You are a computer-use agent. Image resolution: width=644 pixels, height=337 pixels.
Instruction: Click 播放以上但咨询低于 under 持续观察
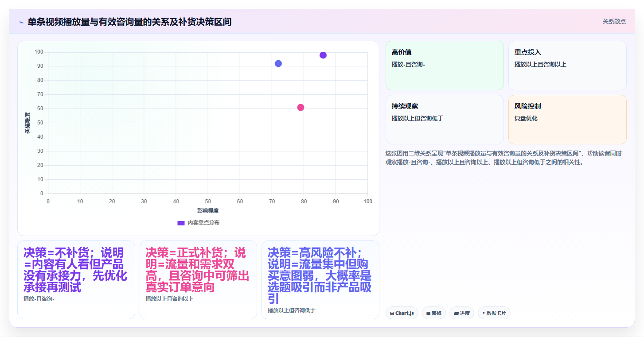click(418, 118)
